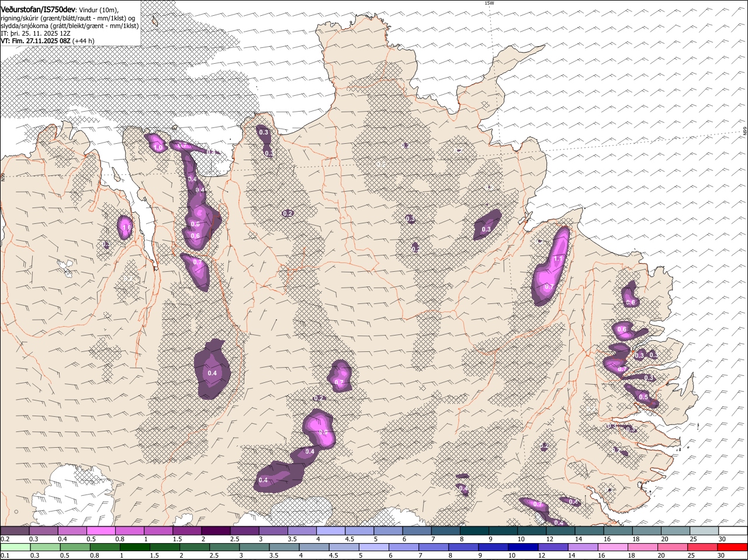Select bottom legend swatch between 3 and 3.5

coord(254,547)
